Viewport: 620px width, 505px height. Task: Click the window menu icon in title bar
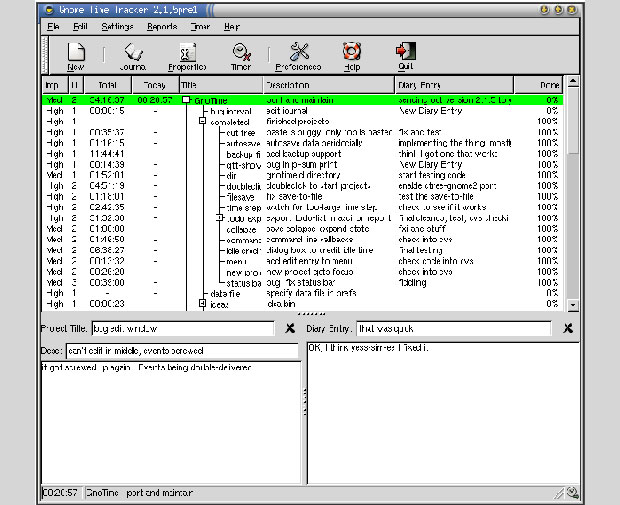[49, 9]
